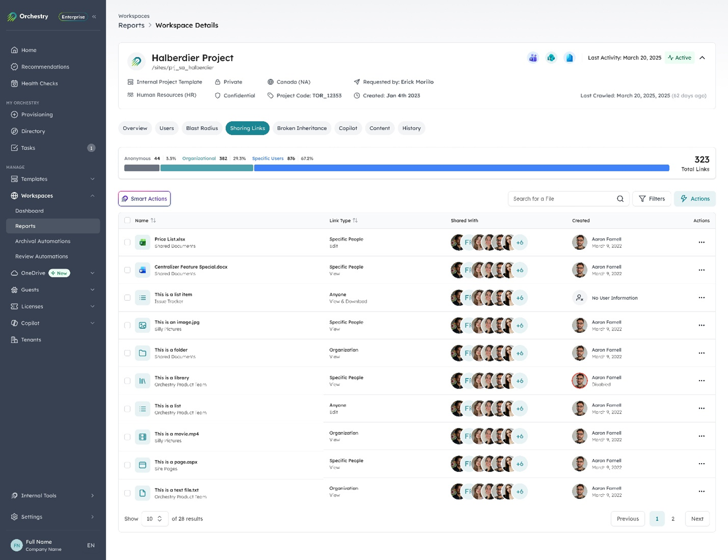Expand the OneDrive section in the sidebar
This screenshot has height=560, width=728.
click(x=92, y=273)
